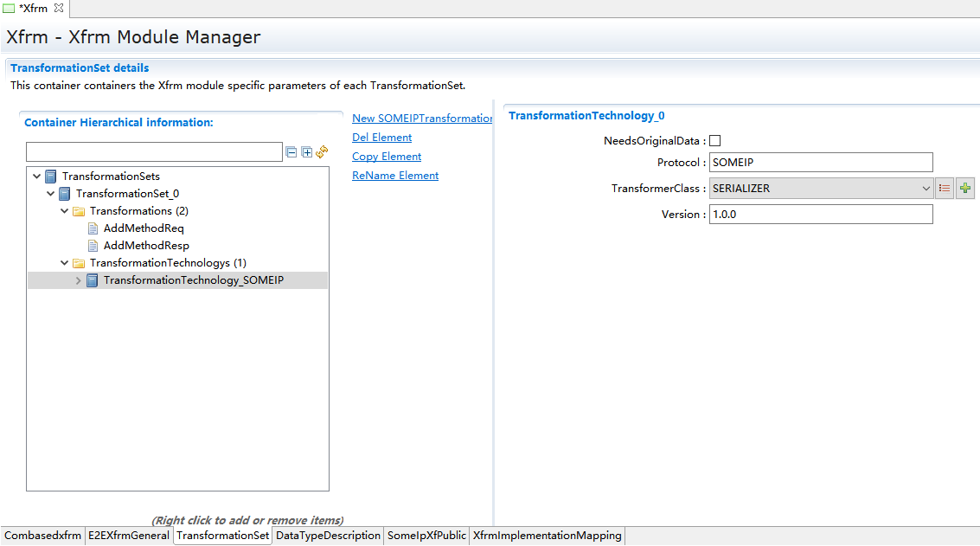Select the AddMethodResp tree item
This screenshot has height=546, width=980.
[146, 246]
